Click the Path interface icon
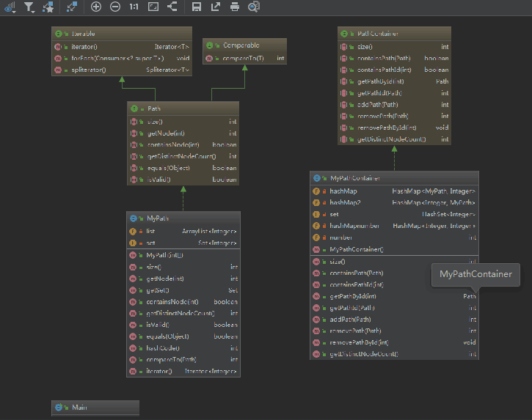This screenshot has height=420, width=532. [x=134, y=108]
